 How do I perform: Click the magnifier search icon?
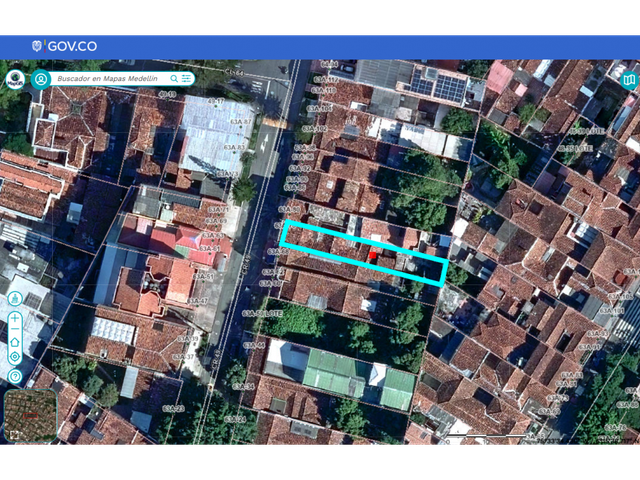click(x=174, y=79)
